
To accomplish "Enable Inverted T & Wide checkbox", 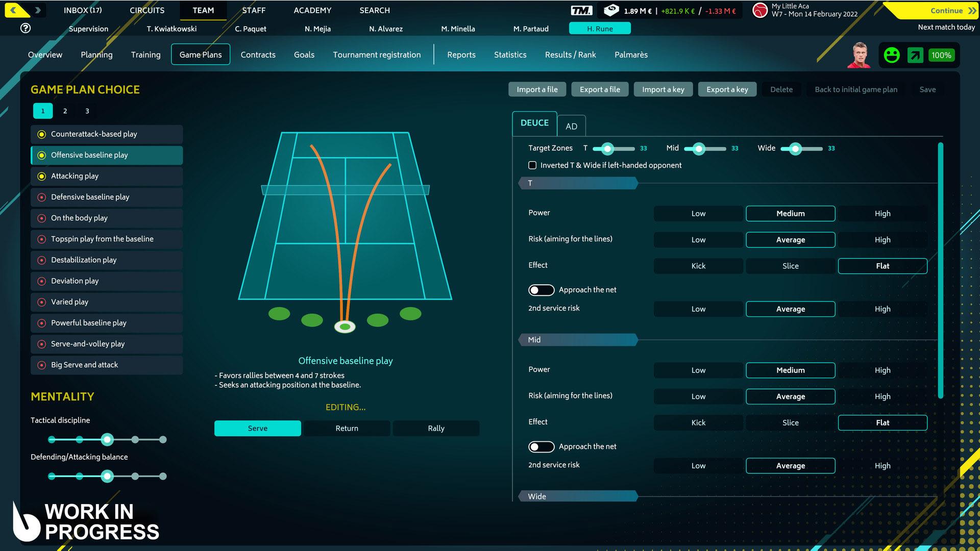I will click(x=532, y=165).
